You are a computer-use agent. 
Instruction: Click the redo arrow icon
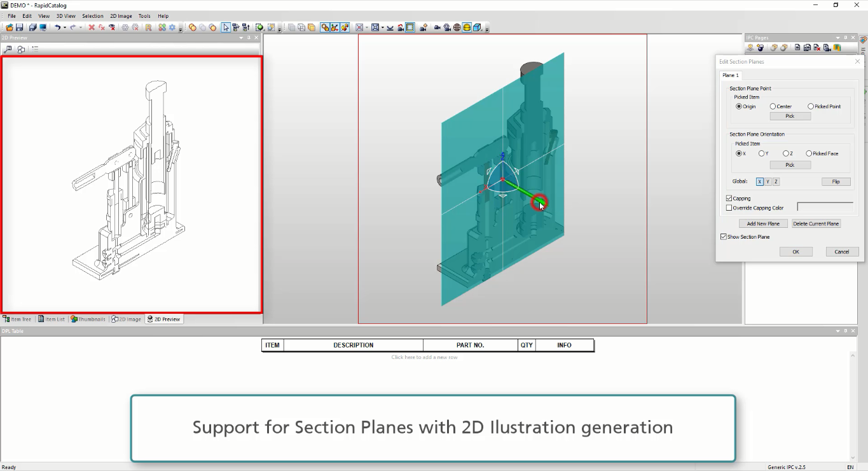click(x=72, y=27)
